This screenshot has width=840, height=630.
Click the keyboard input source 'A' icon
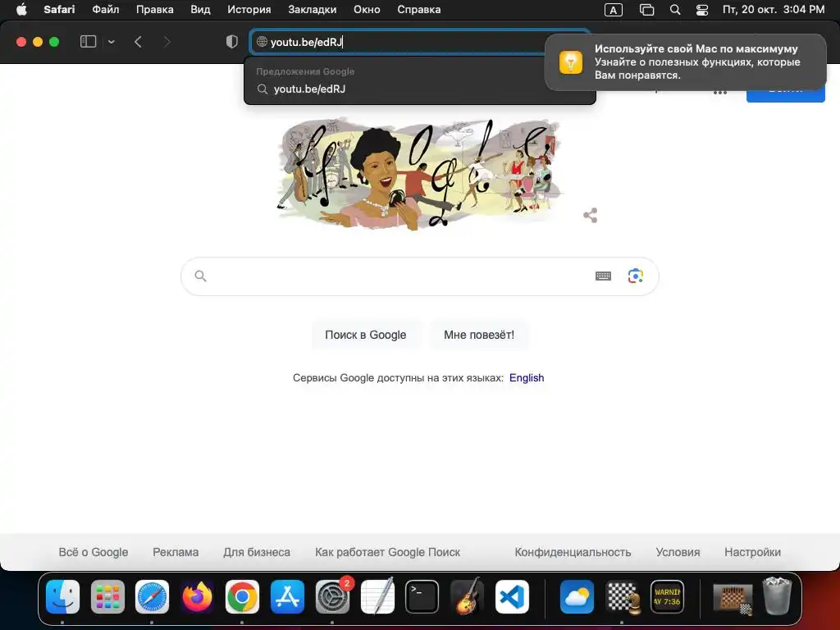614,10
